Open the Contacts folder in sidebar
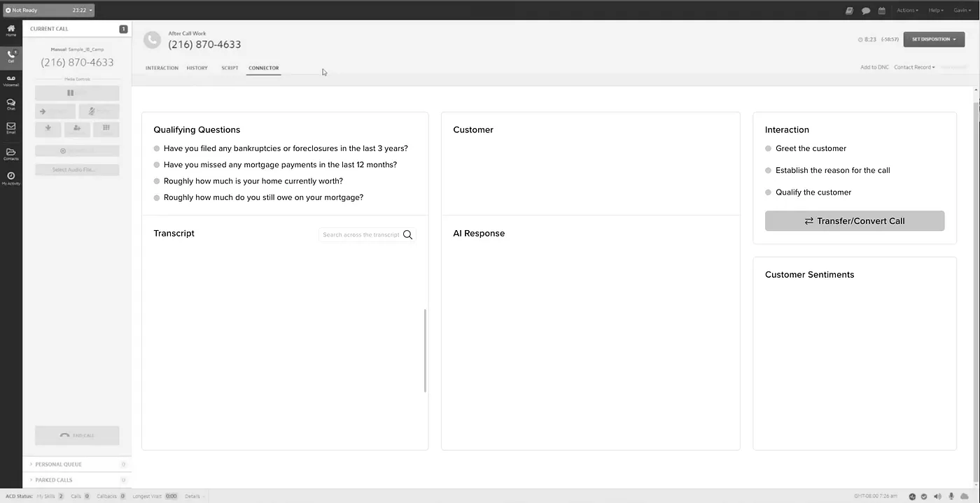The image size is (980, 503). [10, 154]
